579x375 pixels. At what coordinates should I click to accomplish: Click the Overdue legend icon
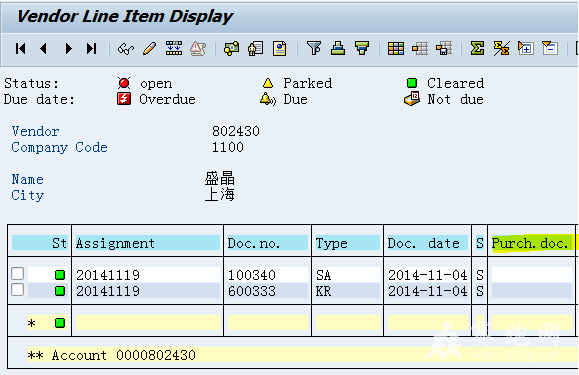[x=124, y=99]
